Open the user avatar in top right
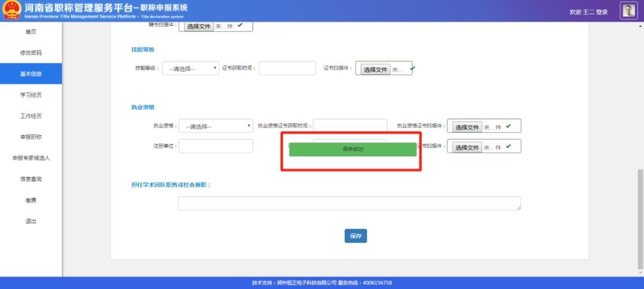 pos(629,11)
